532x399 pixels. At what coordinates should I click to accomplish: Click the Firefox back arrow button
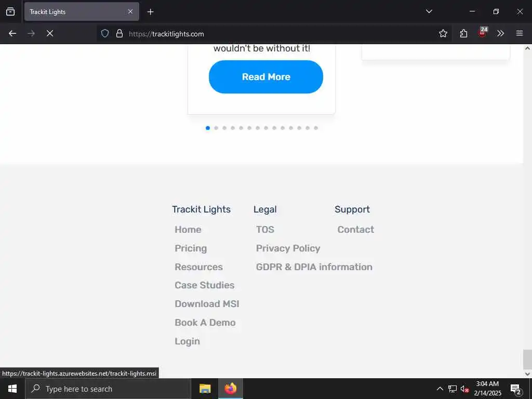(x=12, y=33)
